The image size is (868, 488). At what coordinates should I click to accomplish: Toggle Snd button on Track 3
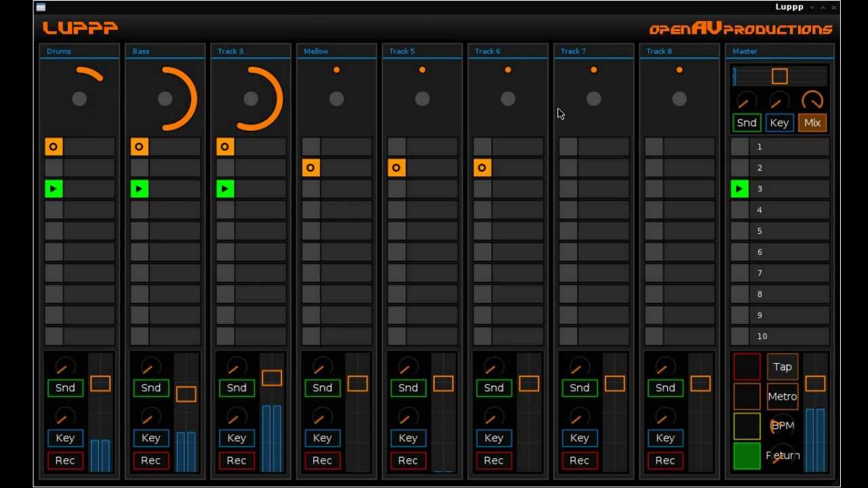pos(237,388)
